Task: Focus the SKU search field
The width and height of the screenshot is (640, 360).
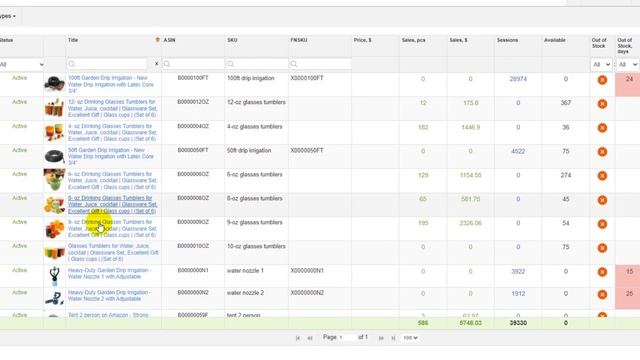Action: 257,64
